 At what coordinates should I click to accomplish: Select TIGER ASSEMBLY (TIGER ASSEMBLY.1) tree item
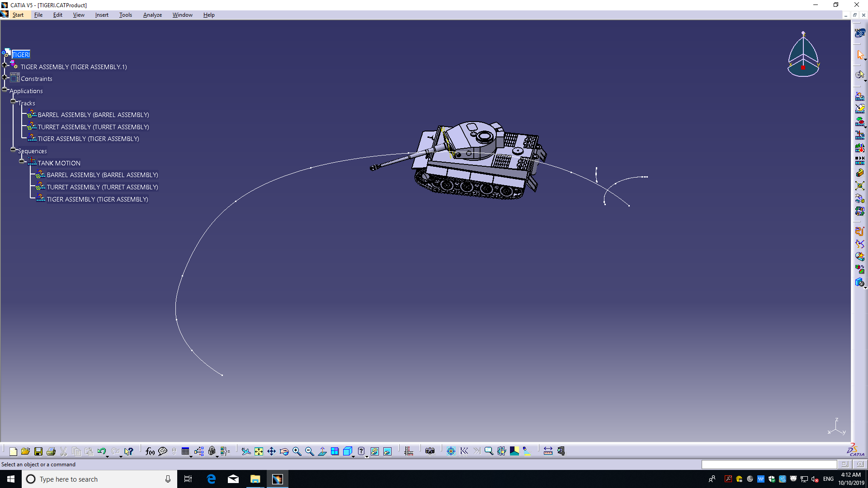click(x=73, y=67)
